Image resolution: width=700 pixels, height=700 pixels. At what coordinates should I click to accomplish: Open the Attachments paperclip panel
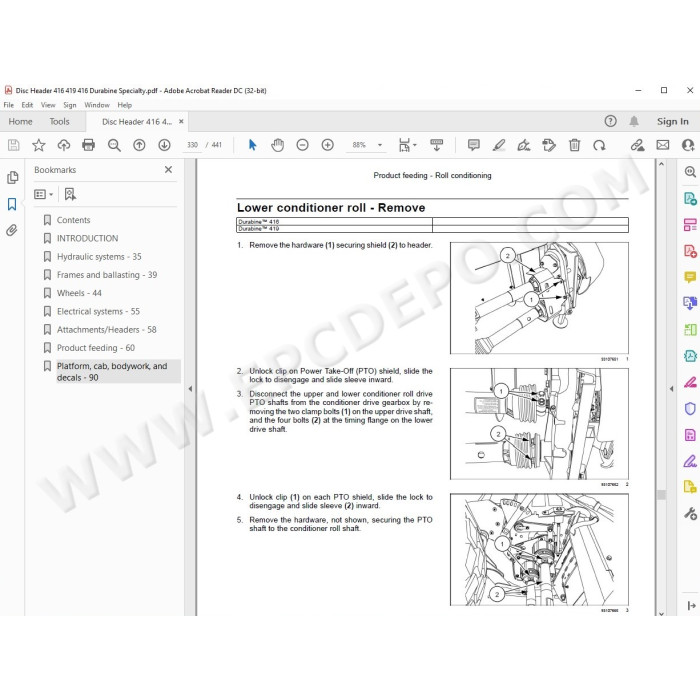tap(12, 230)
